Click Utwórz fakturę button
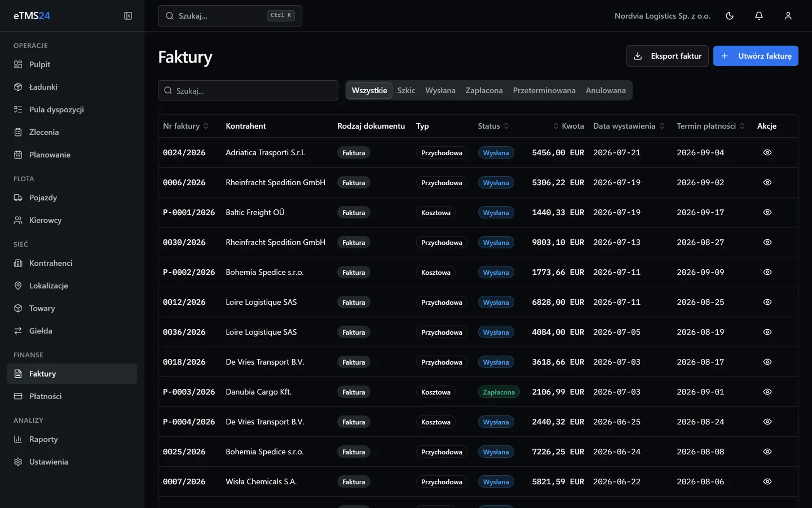Screen dimensions: 812x508 756,56
